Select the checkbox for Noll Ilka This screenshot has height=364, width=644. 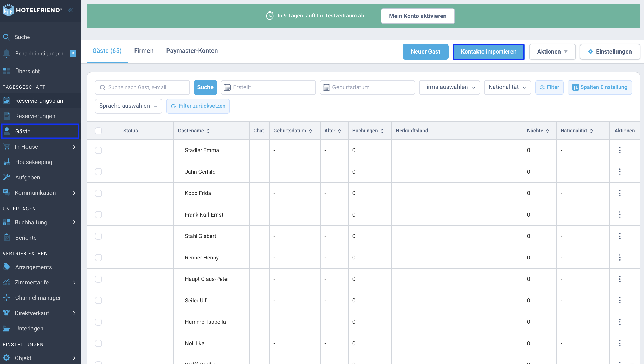(98, 343)
